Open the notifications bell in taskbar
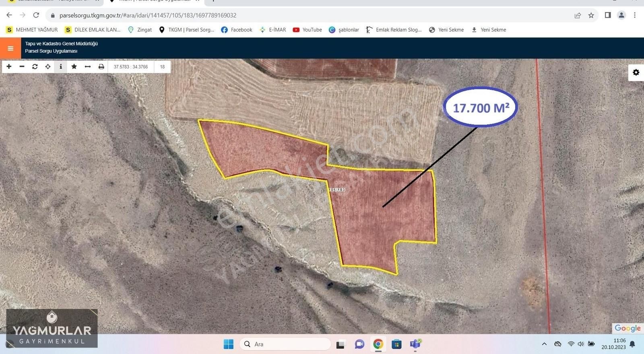The width and height of the screenshot is (644, 354). [x=632, y=344]
